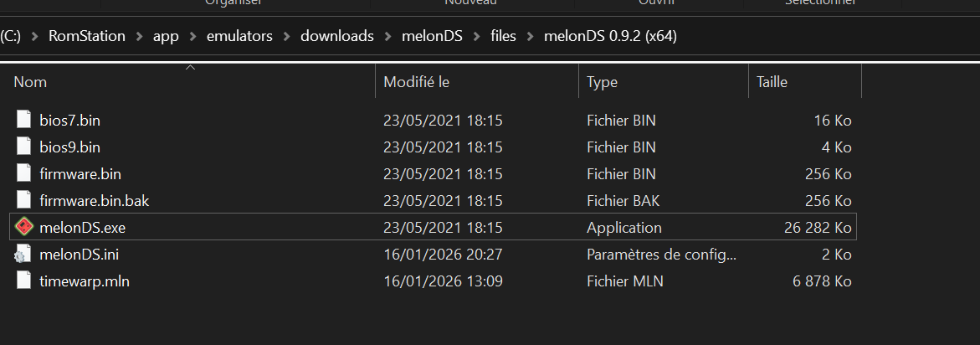Expand chevron between files and melonDS 0.9.2

click(531, 36)
